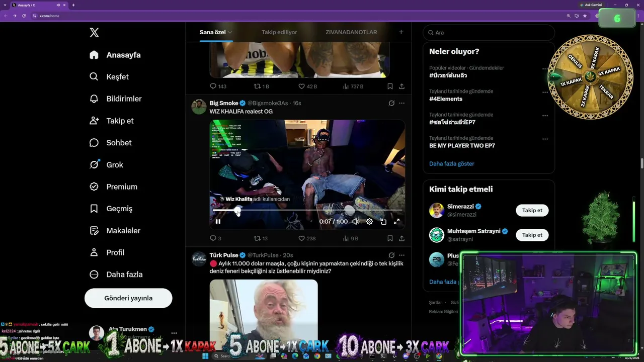This screenshot has height=362, width=644.
Task: Share the Big Smoke post
Action: click(x=401, y=238)
